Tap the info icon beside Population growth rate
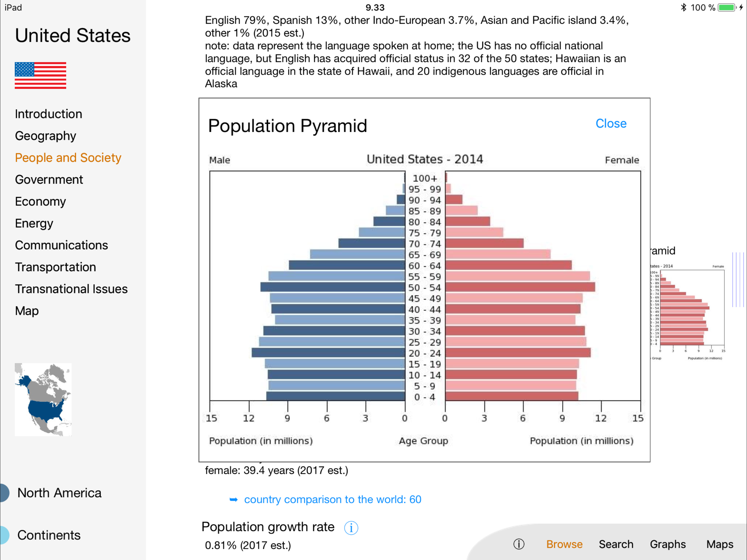This screenshot has width=747, height=560. 351,527
